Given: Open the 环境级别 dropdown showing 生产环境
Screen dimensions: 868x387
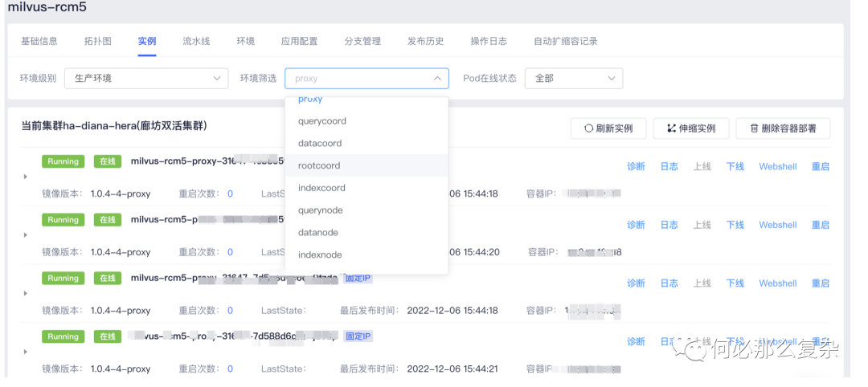Looking at the screenshot, I should (146, 79).
